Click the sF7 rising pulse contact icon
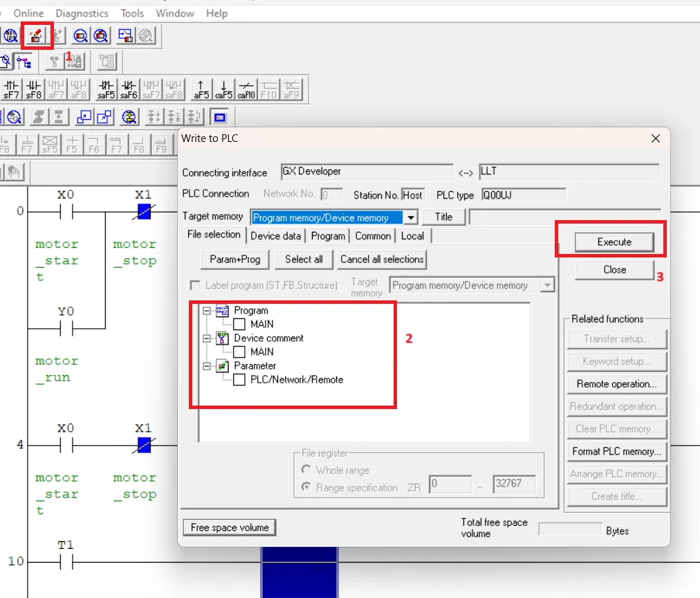This screenshot has width=700, height=598. [10, 89]
